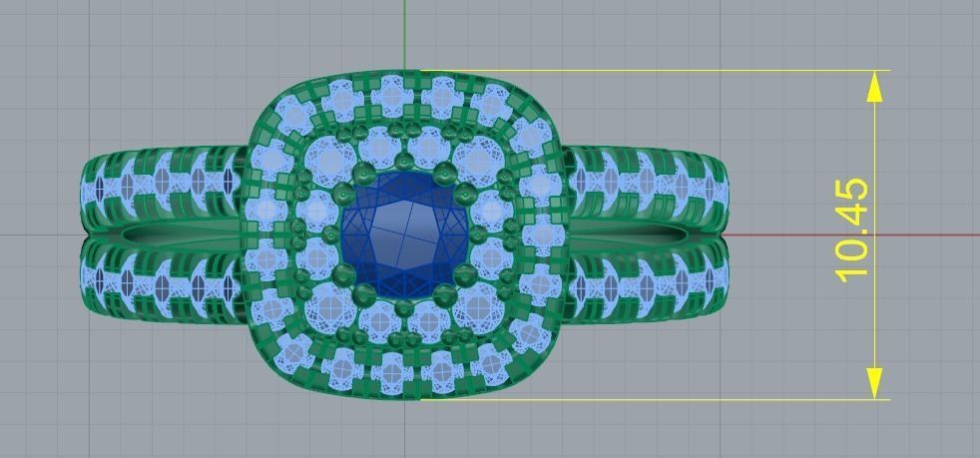Select the 10.45 dimension text

tap(852, 230)
